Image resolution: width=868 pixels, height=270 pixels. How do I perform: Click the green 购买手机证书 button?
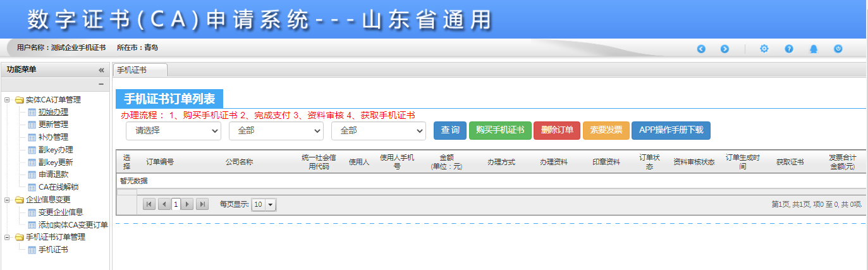pos(500,130)
